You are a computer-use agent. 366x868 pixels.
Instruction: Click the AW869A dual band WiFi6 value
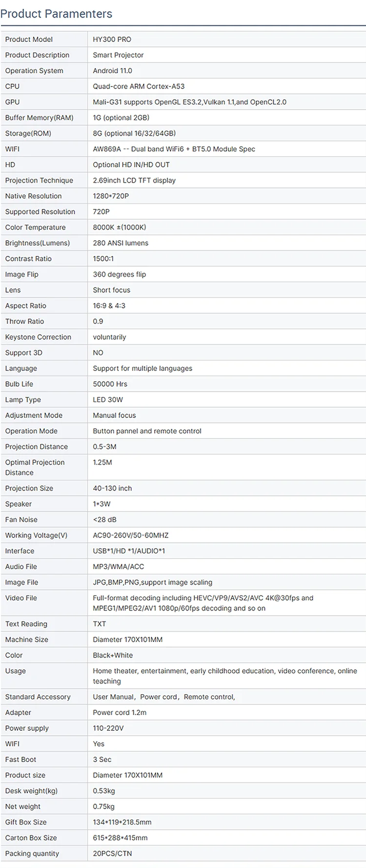point(174,149)
